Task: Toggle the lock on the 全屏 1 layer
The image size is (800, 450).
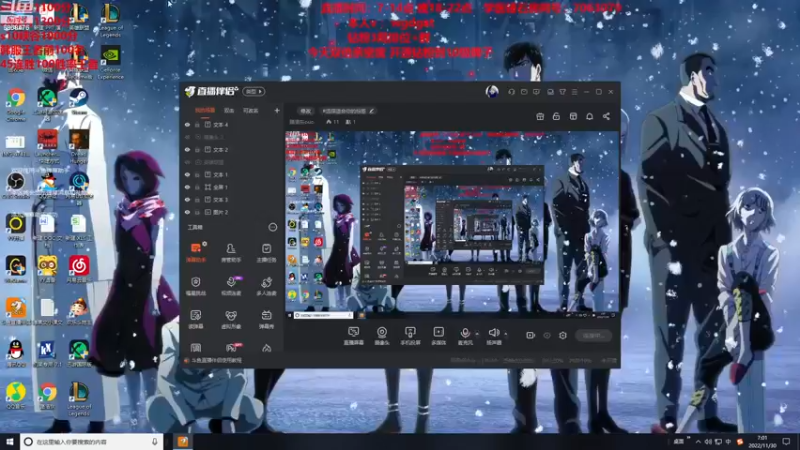Action: [x=197, y=187]
